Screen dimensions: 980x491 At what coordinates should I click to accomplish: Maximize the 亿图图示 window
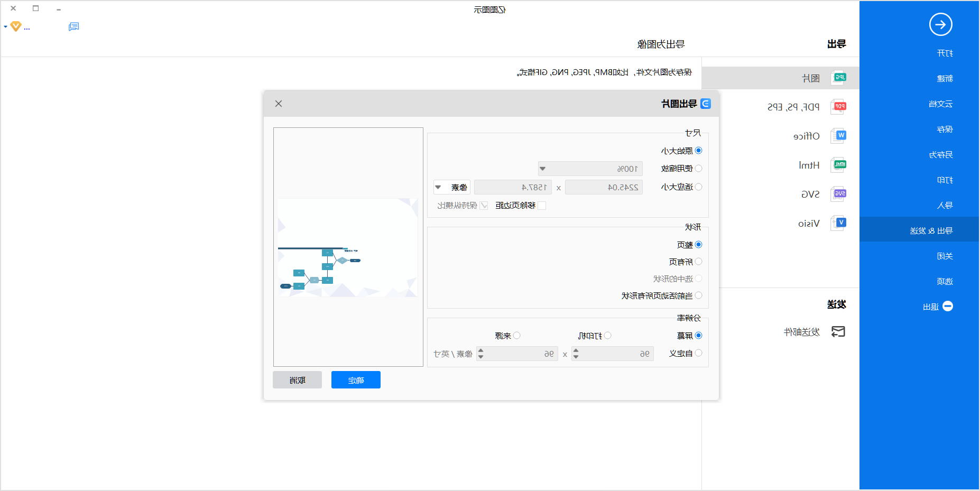[36, 8]
